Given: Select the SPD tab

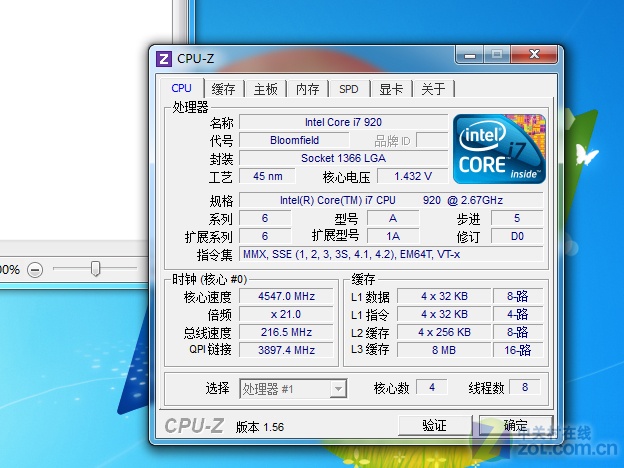Looking at the screenshot, I should pyautogui.click(x=348, y=89).
